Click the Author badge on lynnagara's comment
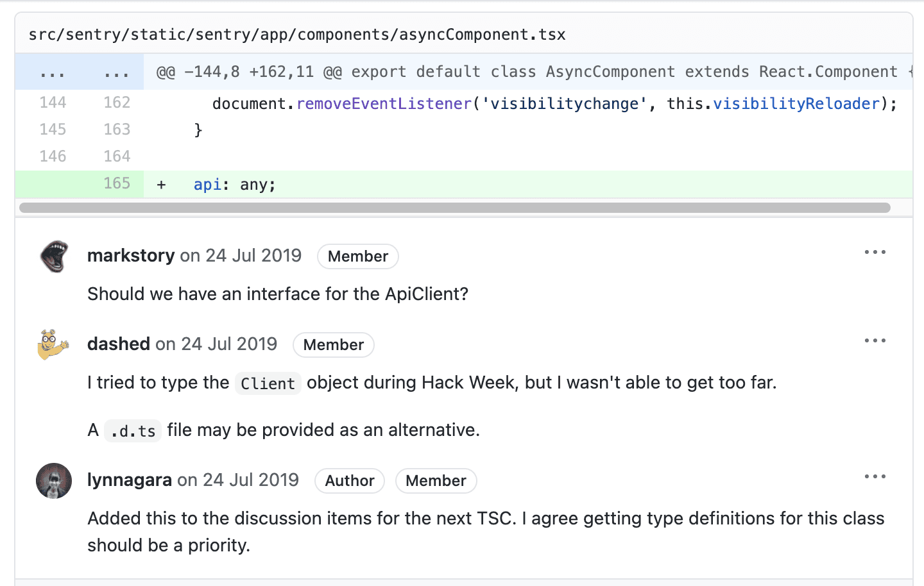 pos(349,481)
